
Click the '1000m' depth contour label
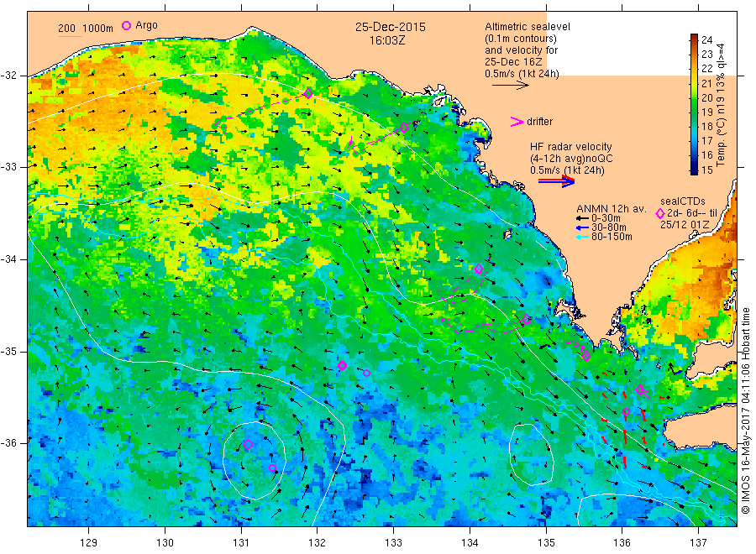pyautogui.click(x=98, y=29)
